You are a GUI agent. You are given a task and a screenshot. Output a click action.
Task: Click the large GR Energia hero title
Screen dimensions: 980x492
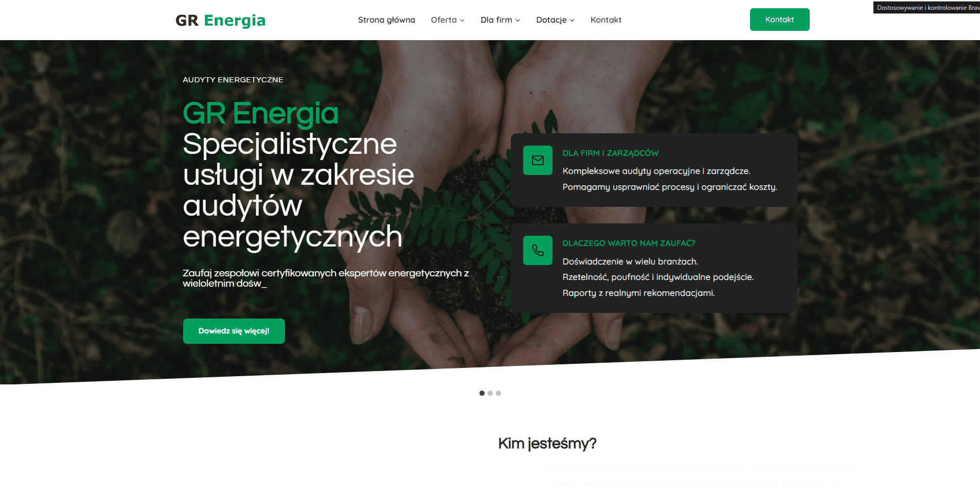tap(261, 113)
